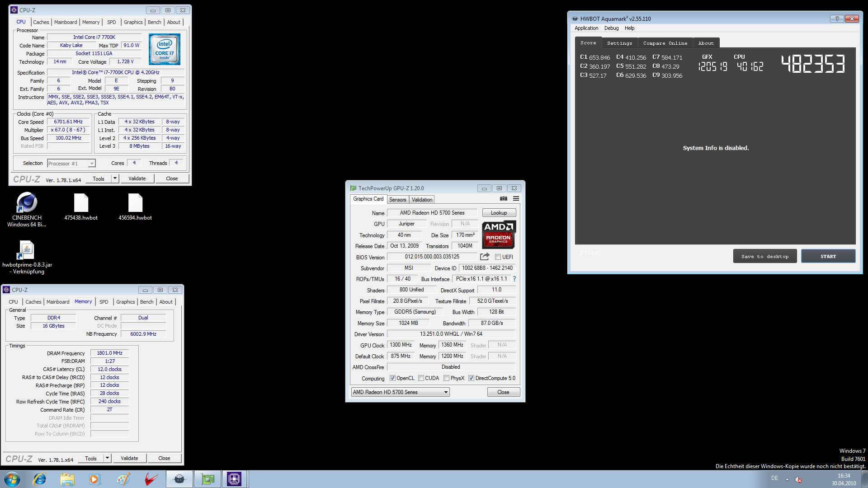The width and height of the screenshot is (868, 488).
Task: Click Tools button in top CPU-Z window
Action: (x=99, y=178)
